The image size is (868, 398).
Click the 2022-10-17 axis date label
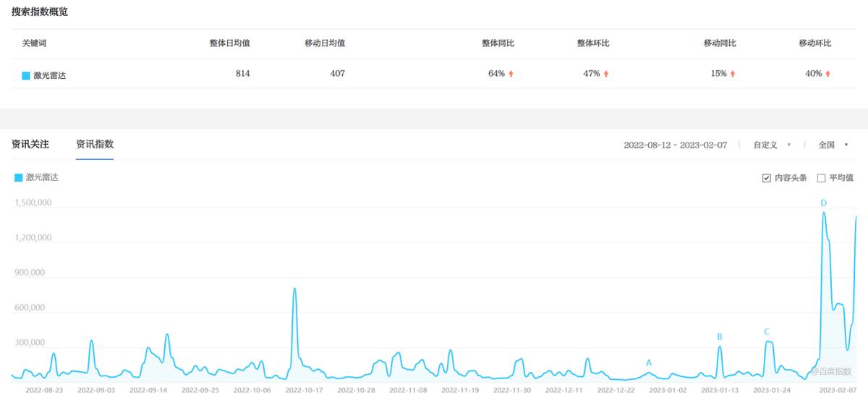(x=304, y=389)
